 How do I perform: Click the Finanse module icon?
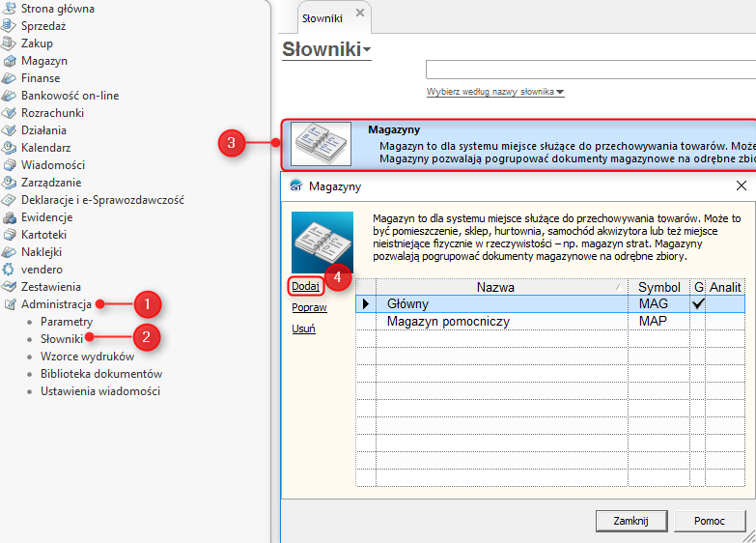[x=9, y=77]
